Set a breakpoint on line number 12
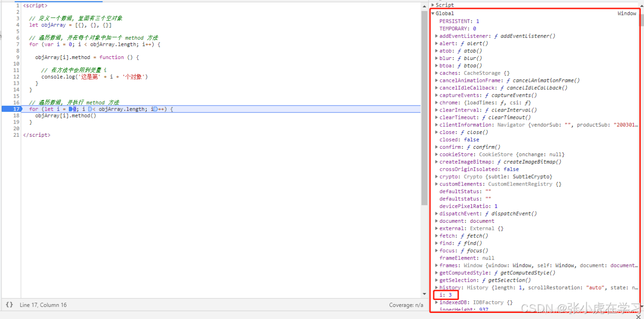 16,77
